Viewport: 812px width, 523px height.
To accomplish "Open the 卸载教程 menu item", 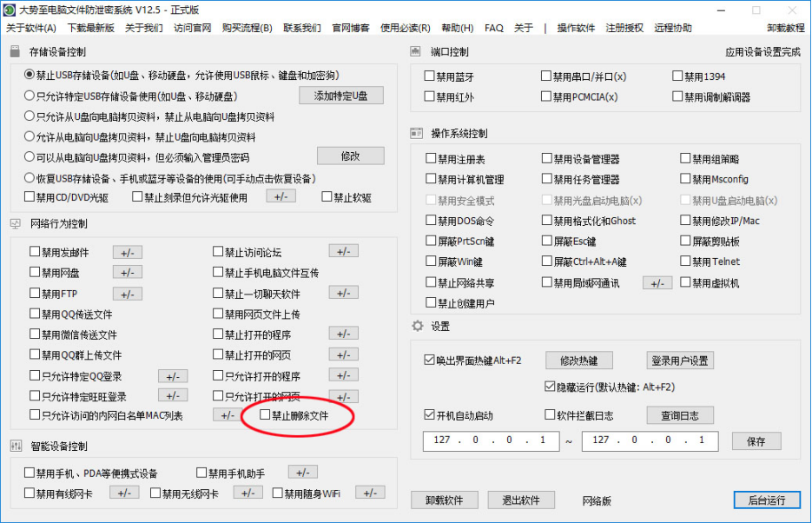I will 786,28.
